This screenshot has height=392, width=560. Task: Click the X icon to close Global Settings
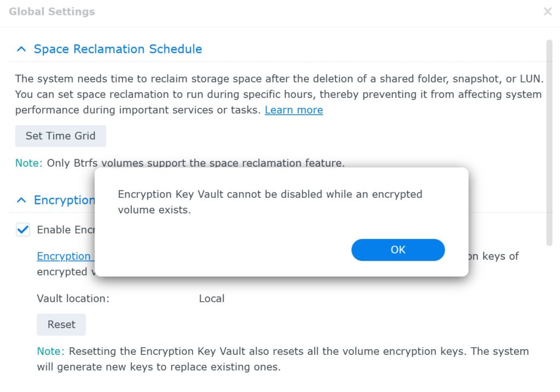click(549, 11)
